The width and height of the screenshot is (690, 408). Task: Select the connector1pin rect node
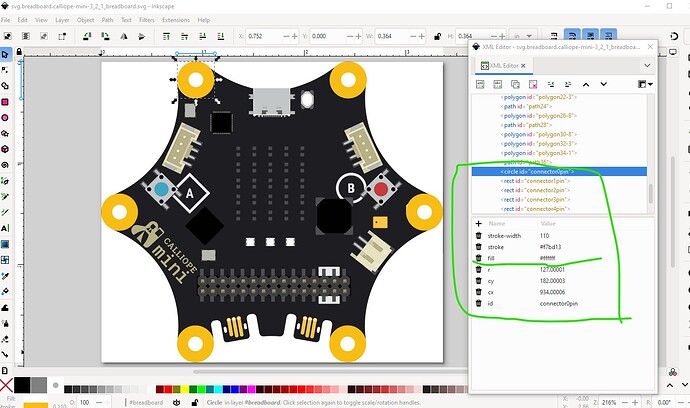[x=535, y=181]
